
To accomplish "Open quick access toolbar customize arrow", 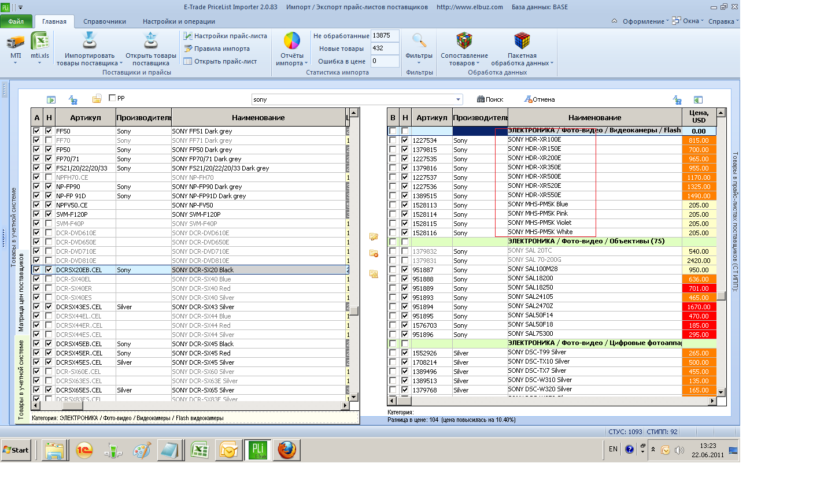I will [x=21, y=8].
